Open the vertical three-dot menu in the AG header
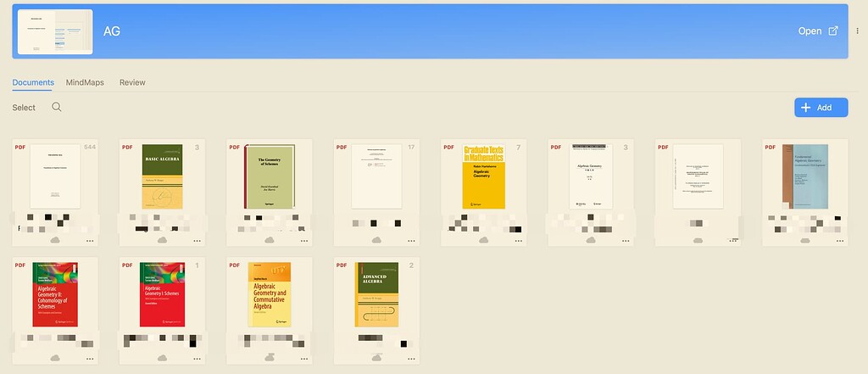868x374 pixels. click(x=857, y=31)
